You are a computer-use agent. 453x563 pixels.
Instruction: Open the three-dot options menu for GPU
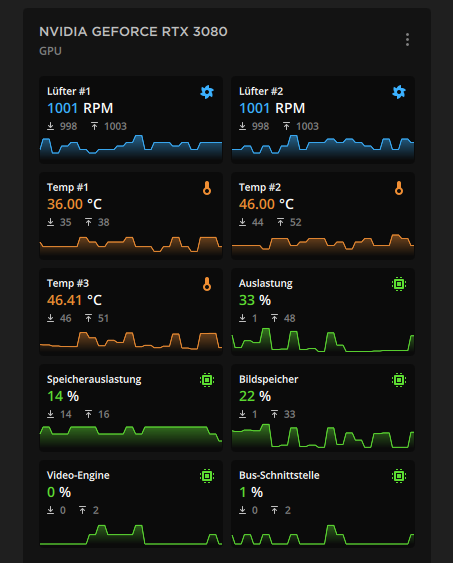click(407, 39)
